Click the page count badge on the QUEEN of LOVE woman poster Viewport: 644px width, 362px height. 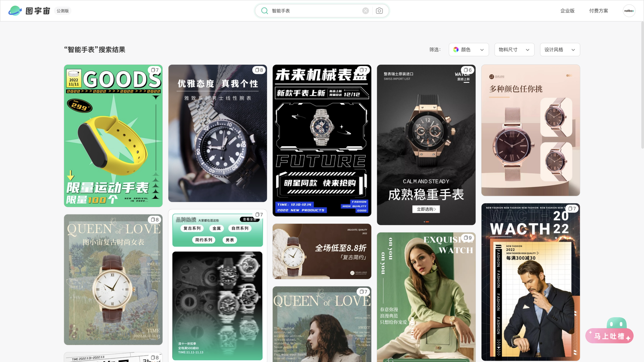pos(363,292)
